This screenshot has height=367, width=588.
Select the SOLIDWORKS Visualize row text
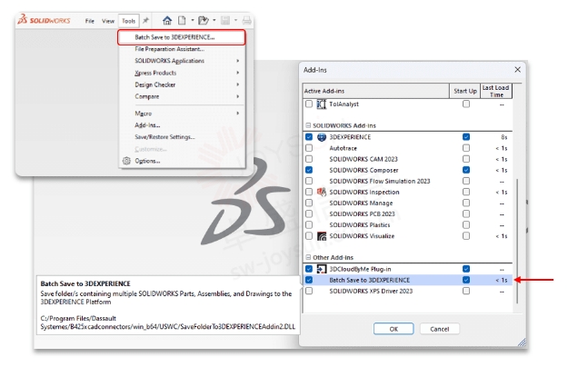coord(362,236)
